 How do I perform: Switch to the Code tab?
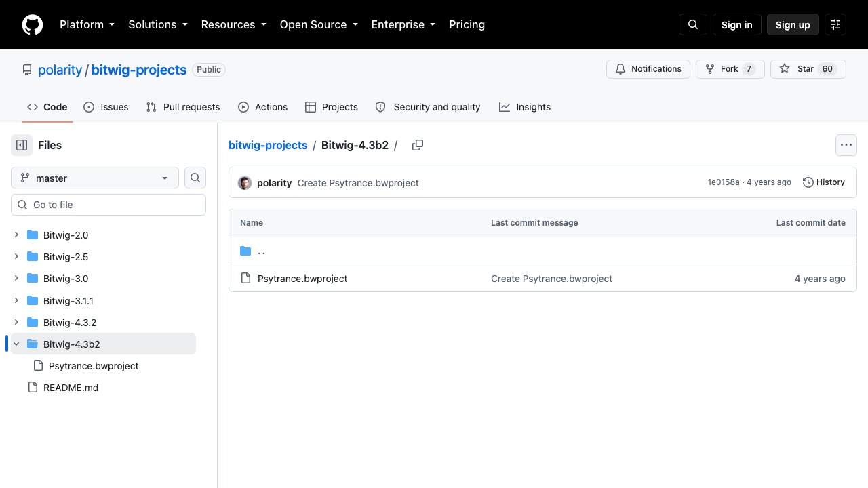coord(47,107)
